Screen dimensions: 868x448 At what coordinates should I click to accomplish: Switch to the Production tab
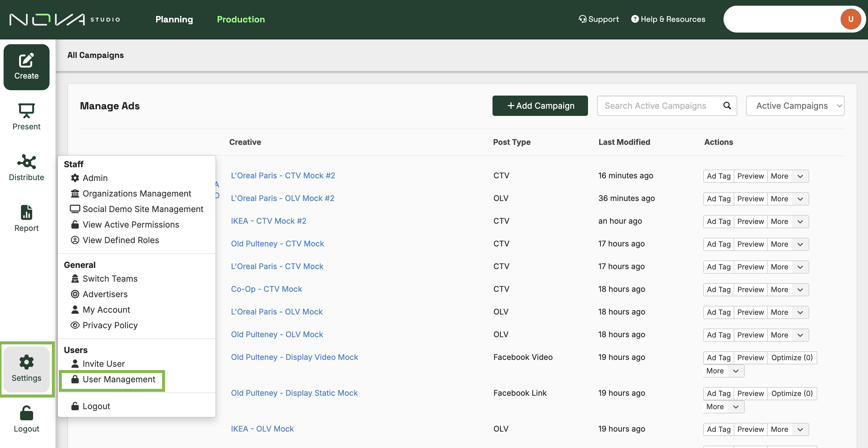[241, 19]
